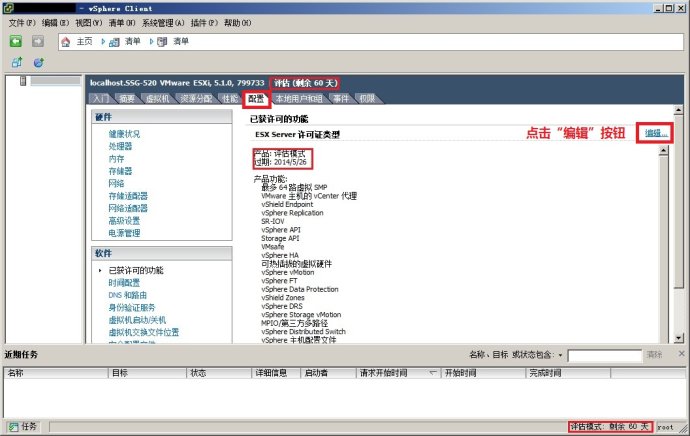Open 身份验证服务 under software
The height and width of the screenshot is (436, 690).
coord(132,307)
